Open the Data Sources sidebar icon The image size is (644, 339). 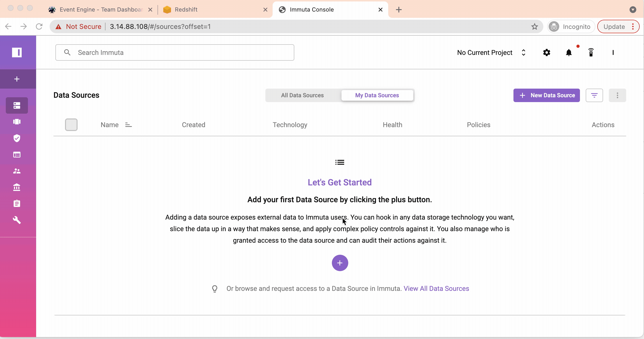(x=17, y=105)
